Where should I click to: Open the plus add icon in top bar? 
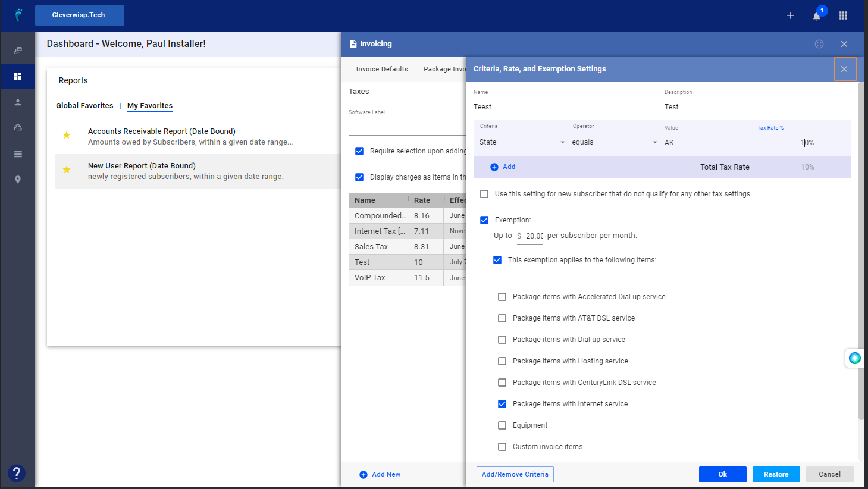(791, 15)
